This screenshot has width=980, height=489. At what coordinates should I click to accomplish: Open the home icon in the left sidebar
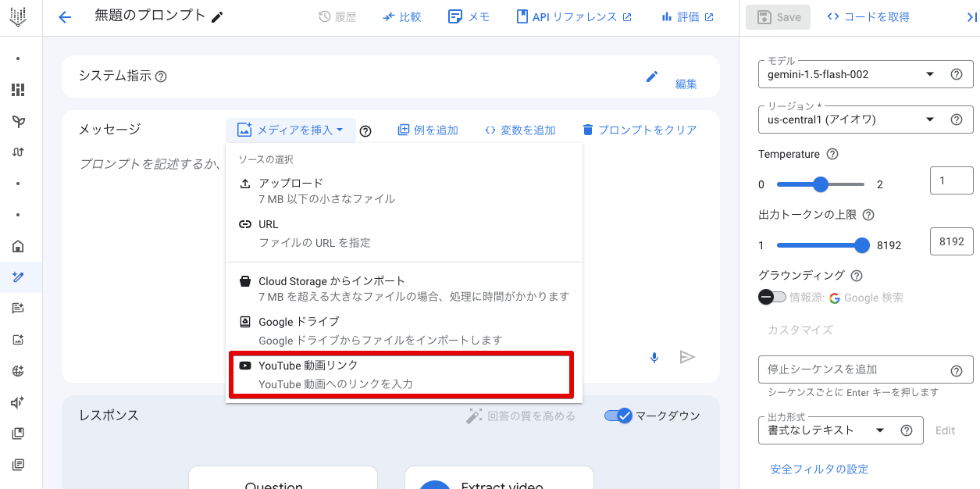[x=16, y=247]
